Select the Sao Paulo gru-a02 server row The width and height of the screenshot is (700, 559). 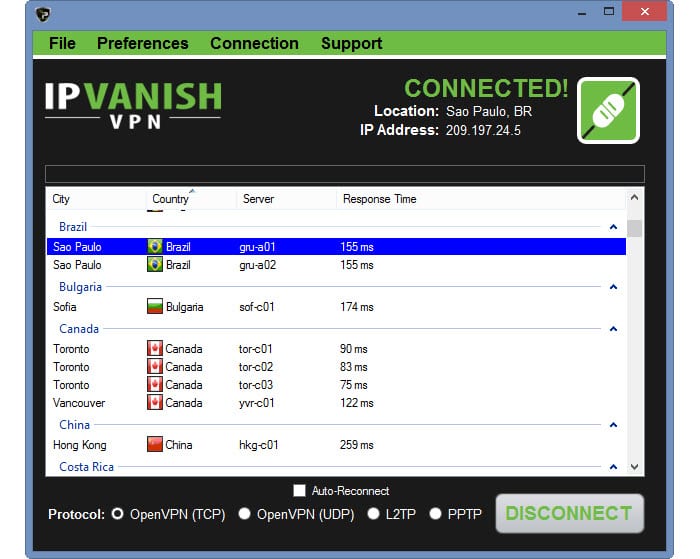point(336,264)
